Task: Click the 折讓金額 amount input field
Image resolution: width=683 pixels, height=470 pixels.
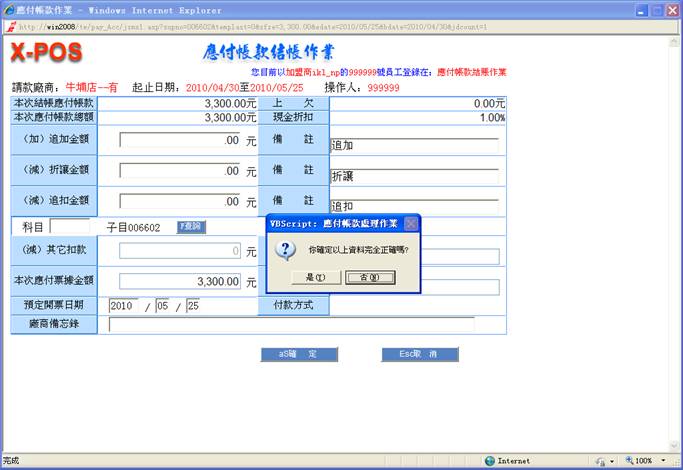Action: [180, 171]
